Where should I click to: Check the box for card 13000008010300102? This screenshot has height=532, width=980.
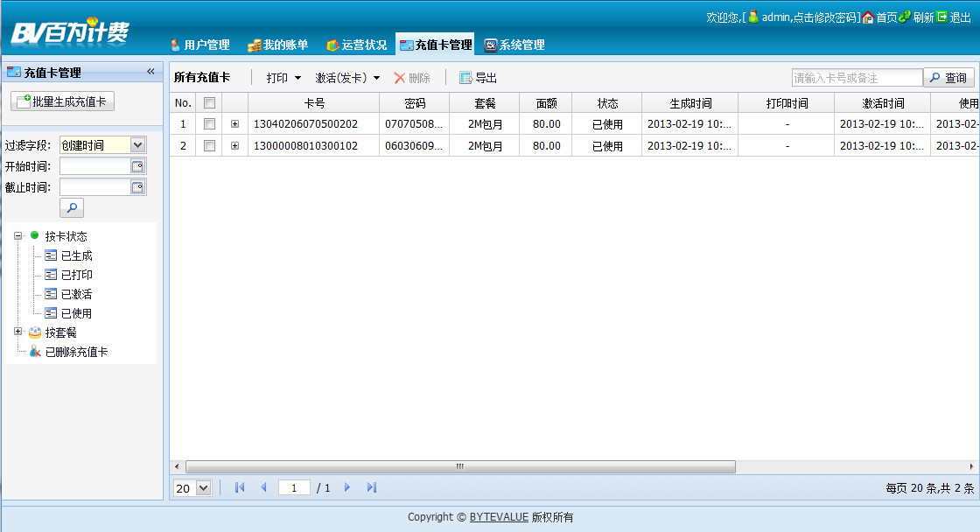(x=209, y=146)
